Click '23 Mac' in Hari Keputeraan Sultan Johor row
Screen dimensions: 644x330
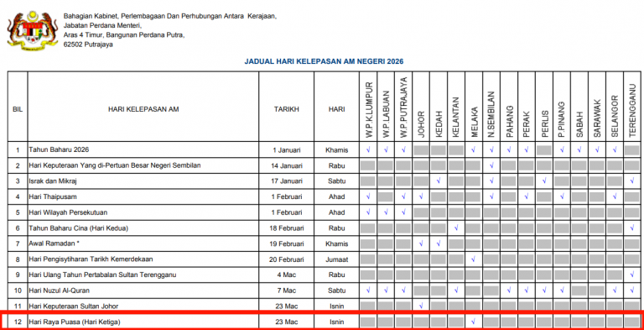pos(287,306)
